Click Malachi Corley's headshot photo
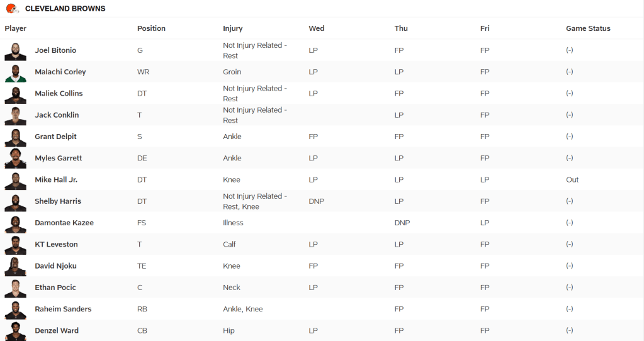Image resolution: width=644 pixels, height=341 pixels. coord(15,72)
